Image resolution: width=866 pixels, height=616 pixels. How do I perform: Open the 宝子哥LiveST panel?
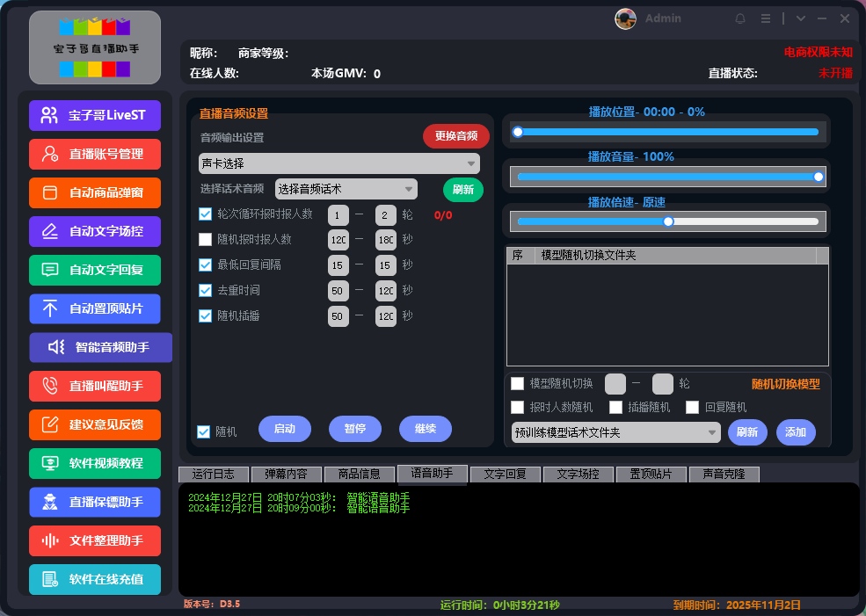click(x=94, y=115)
